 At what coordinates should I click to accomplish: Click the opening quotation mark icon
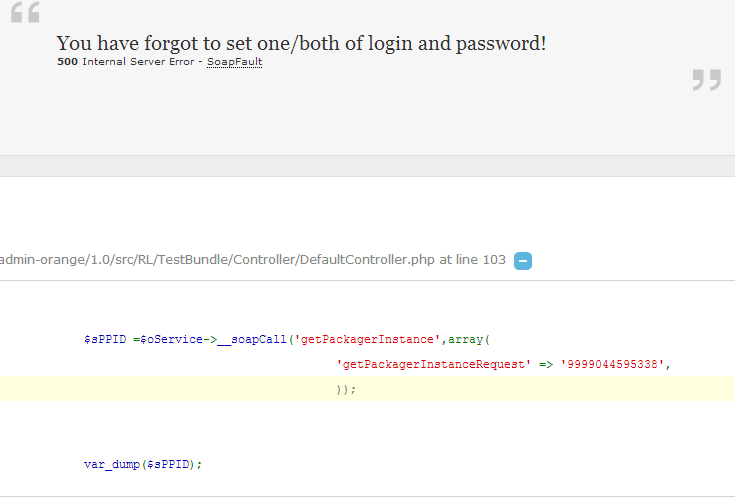(26, 13)
